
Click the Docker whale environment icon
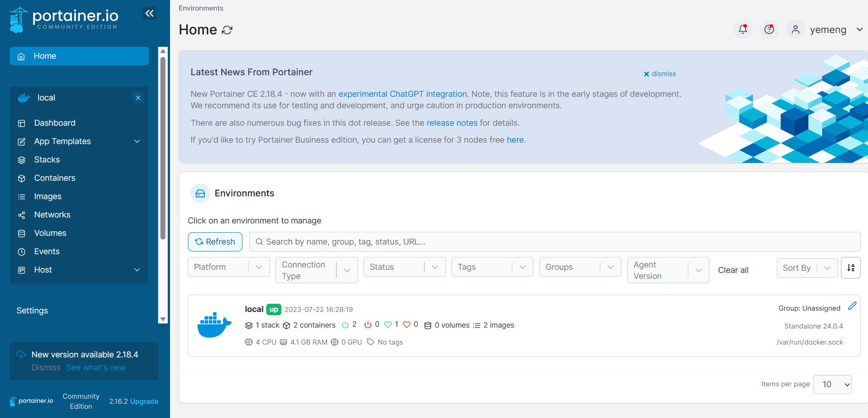point(214,325)
